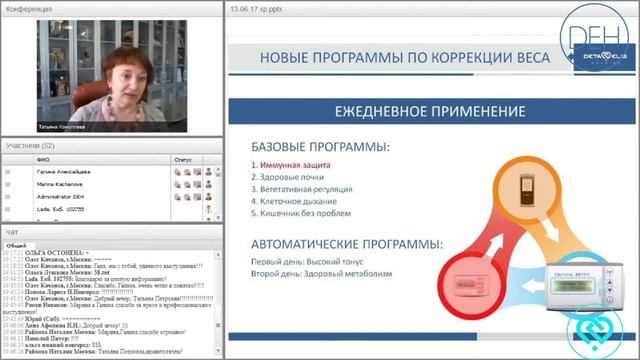Screen dimensions: 640x360
Task: Click chat message from Николай Питер
Action: pos(41,338)
